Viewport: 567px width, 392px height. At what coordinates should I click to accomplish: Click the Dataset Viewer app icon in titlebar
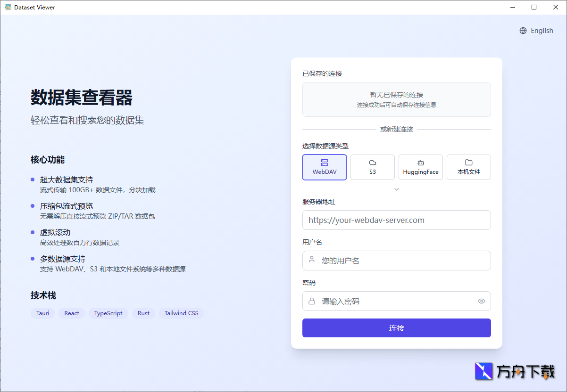(x=8, y=7)
